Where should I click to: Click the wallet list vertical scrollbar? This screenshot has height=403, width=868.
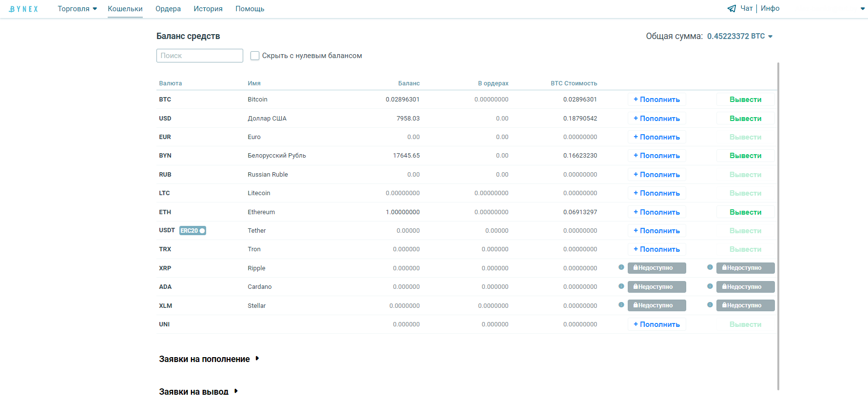click(778, 226)
